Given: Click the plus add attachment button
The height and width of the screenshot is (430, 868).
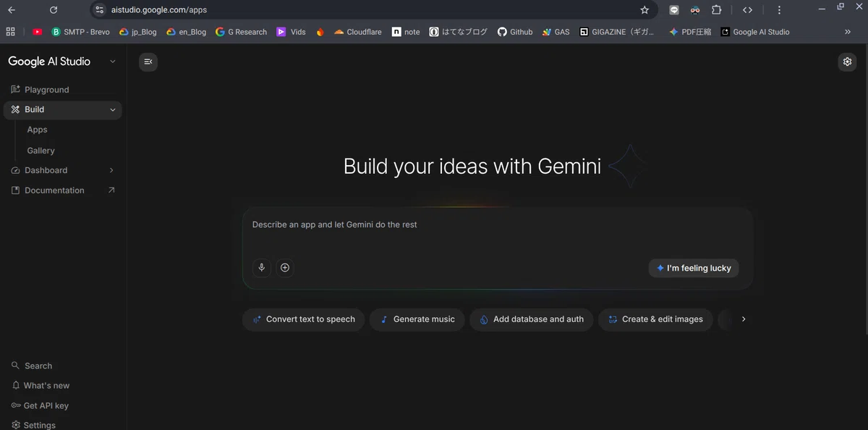Looking at the screenshot, I should point(285,268).
